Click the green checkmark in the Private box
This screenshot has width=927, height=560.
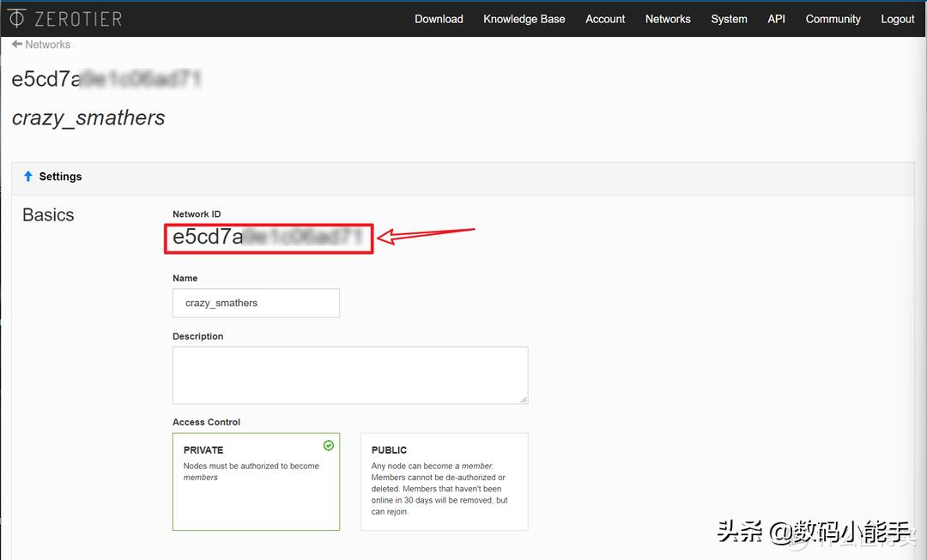328,446
